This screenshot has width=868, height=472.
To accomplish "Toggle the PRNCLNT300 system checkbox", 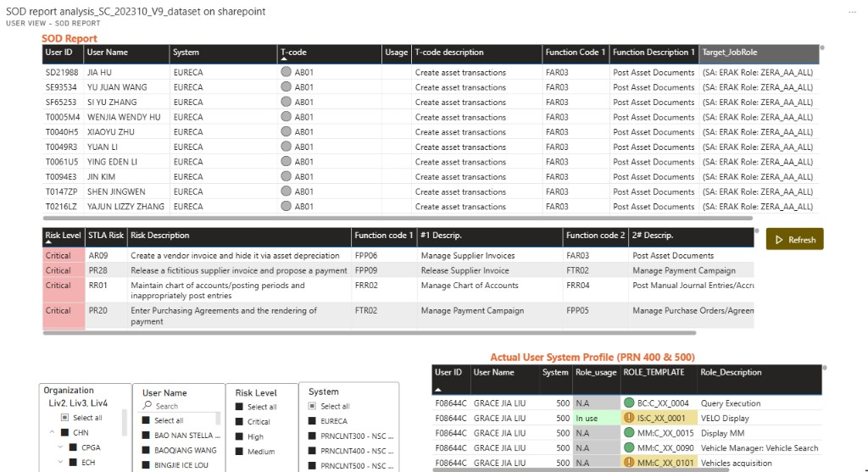I will (312, 436).
